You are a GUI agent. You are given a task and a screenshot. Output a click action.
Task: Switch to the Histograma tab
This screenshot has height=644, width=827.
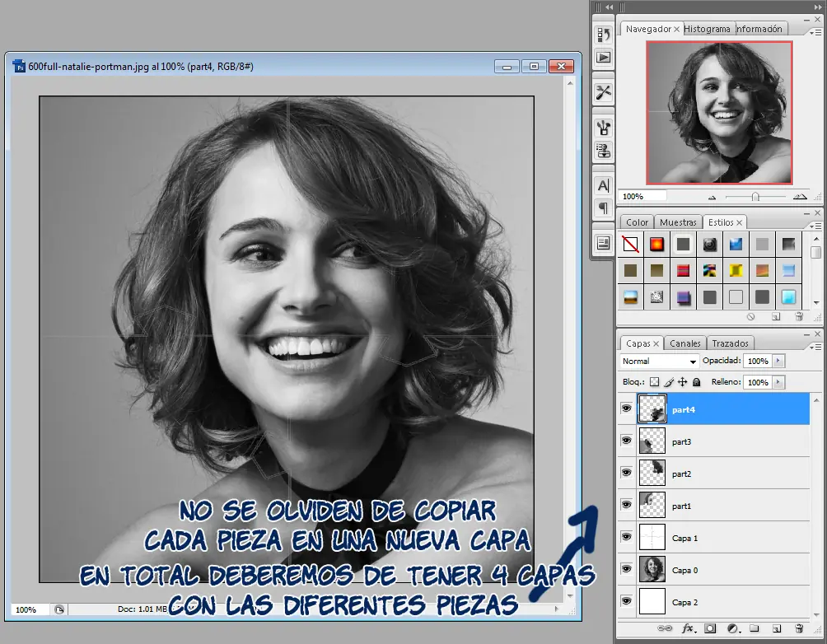[x=707, y=29]
